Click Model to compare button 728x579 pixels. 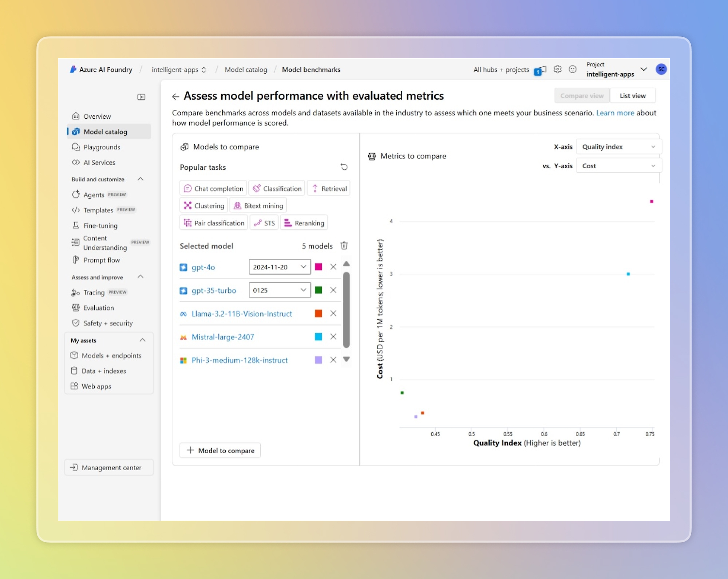[x=220, y=450]
